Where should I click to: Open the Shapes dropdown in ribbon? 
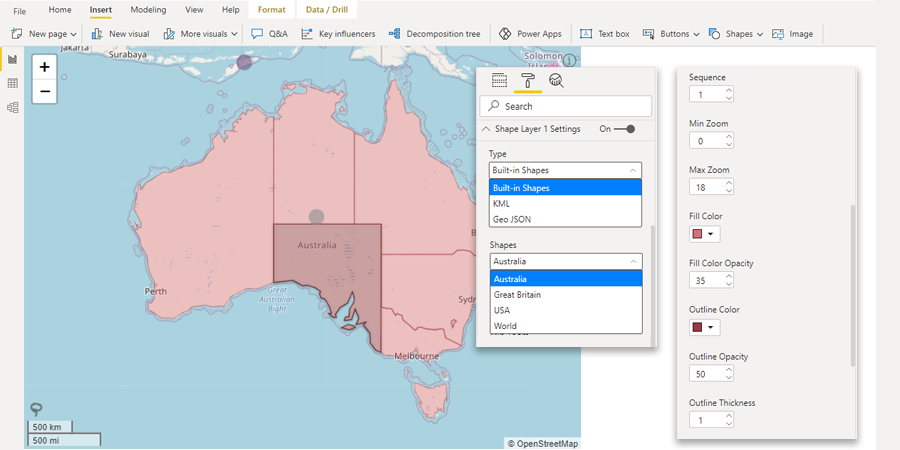pyautogui.click(x=736, y=34)
